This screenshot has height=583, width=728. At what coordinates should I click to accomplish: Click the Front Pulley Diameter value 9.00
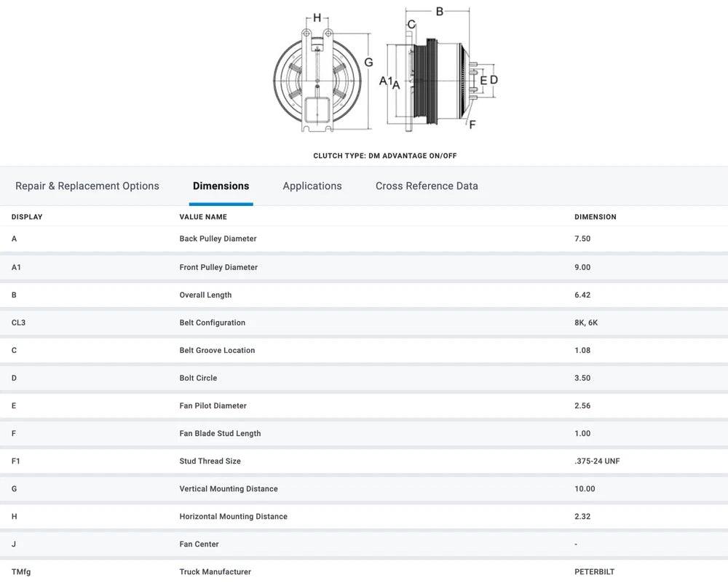tap(582, 267)
